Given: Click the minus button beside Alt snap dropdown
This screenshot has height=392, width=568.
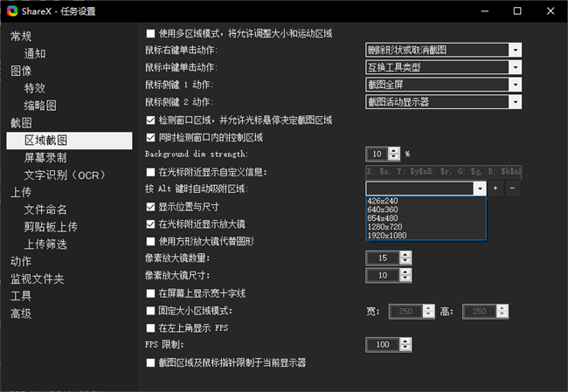Looking at the screenshot, I should 513,189.
